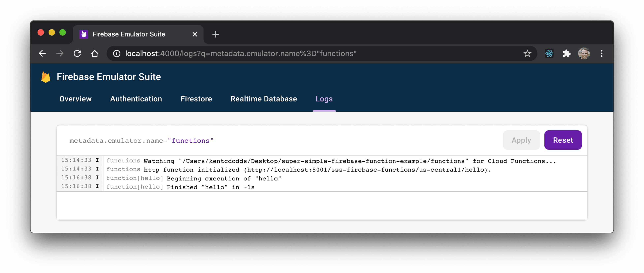
Task: Open the React DevTools extension icon
Action: click(x=549, y=54)
